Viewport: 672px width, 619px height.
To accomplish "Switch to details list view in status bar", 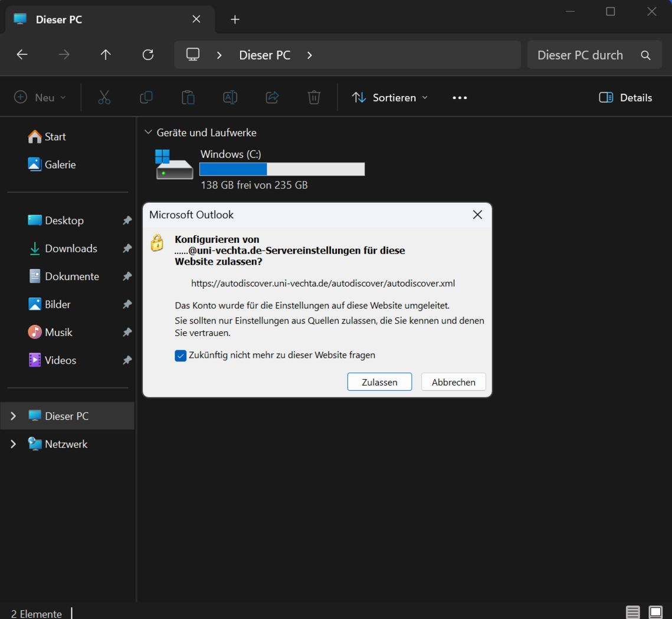I will click(x=633, y=613).
